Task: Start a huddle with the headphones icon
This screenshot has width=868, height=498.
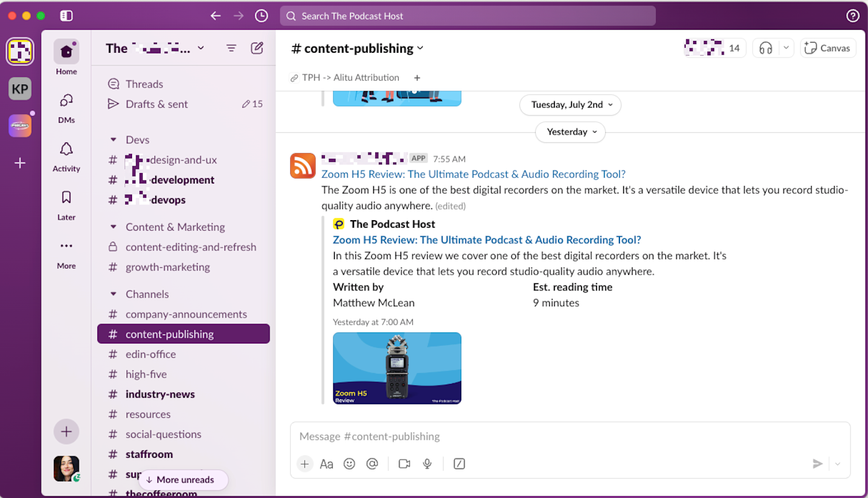Action: [x=766, y=48]
